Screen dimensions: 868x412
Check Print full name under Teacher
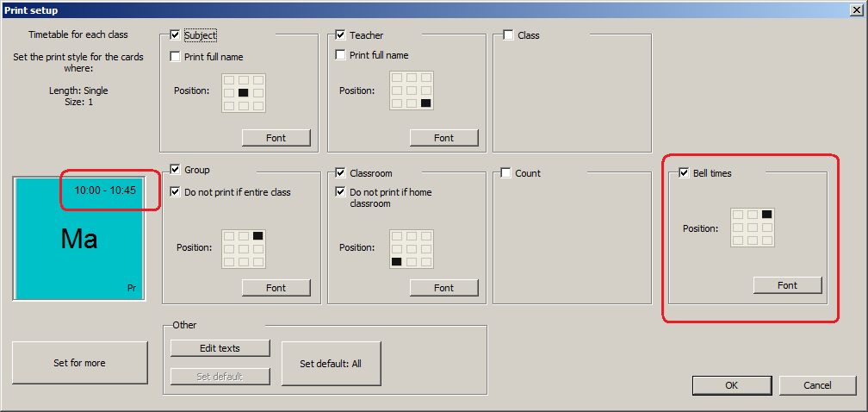click(341, 55)
